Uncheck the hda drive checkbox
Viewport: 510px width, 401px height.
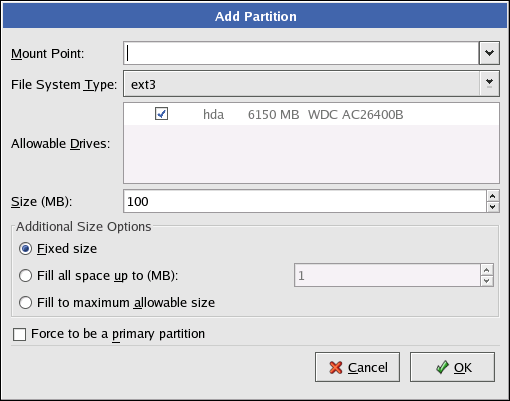161,114
